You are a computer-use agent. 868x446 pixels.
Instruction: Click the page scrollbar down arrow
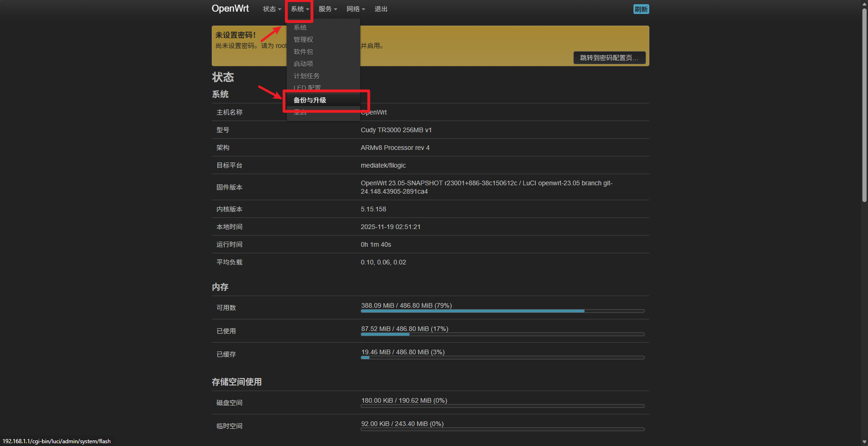(864, 442)
